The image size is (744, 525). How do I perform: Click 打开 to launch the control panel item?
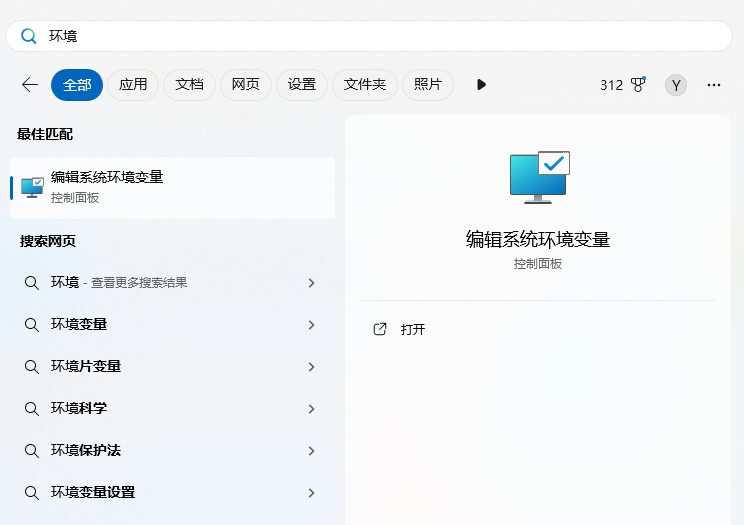[x=413, y=329]
